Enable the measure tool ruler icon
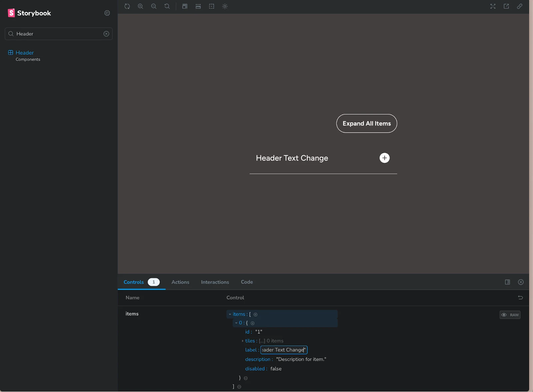The height and width of the screenshot is (392, 533). [198, 6]
